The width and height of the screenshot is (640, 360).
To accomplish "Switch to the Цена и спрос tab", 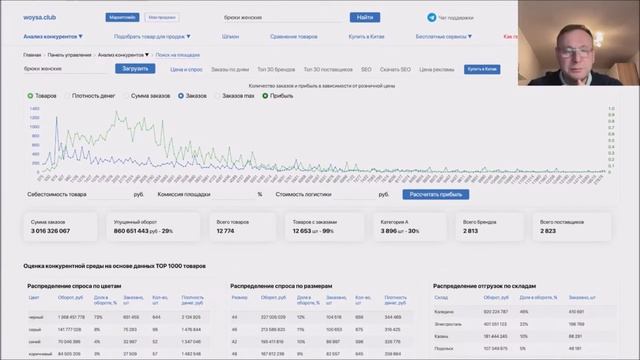I will click(x=186, y=69).
